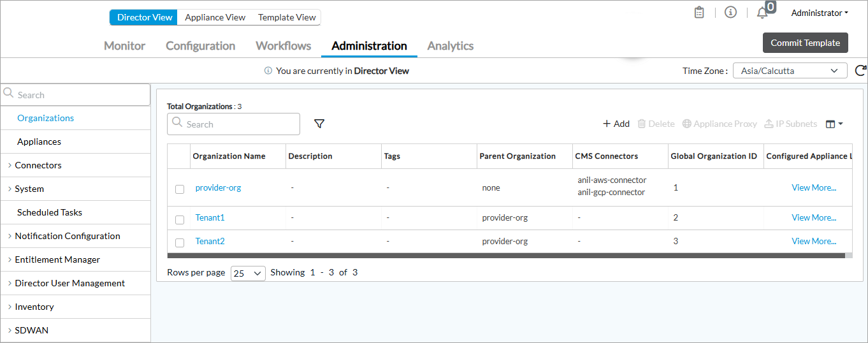The height and width of the screenshot is (343, 868).
Task: Switch to the Configuration tab
Action: 200,46
